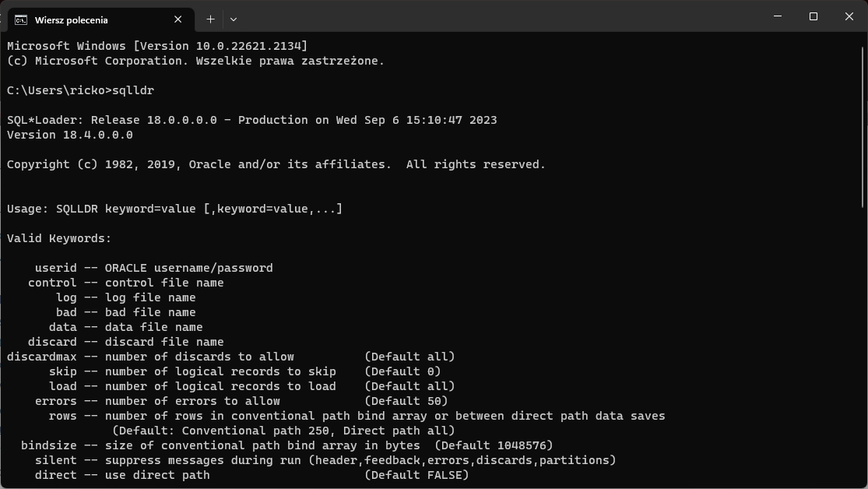The width and height of the screenshot is (868, 489).
Task: Click the "Version 18.4.0.0.0" text
Action: tap(70, 135)
